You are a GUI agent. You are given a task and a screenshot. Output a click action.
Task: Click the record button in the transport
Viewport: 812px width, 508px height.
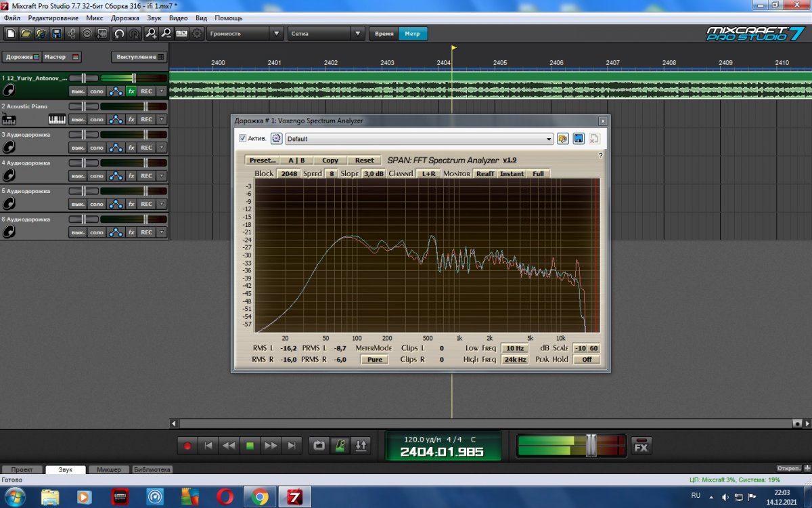(x=187, y=446)
